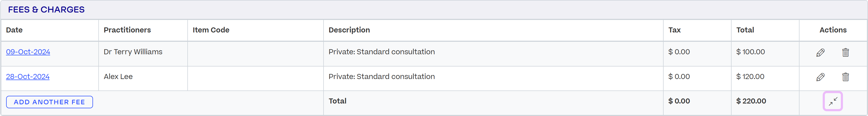Collapse the fees table view
This screenshot has width=868, height=116.
[833, 101]
